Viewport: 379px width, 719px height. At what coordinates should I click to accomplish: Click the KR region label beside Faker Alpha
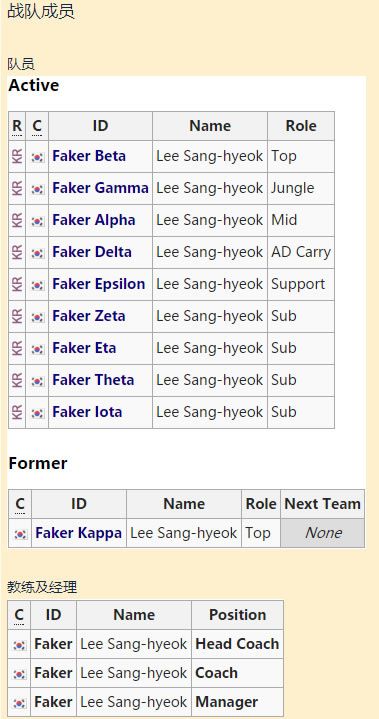coord(17,221)
